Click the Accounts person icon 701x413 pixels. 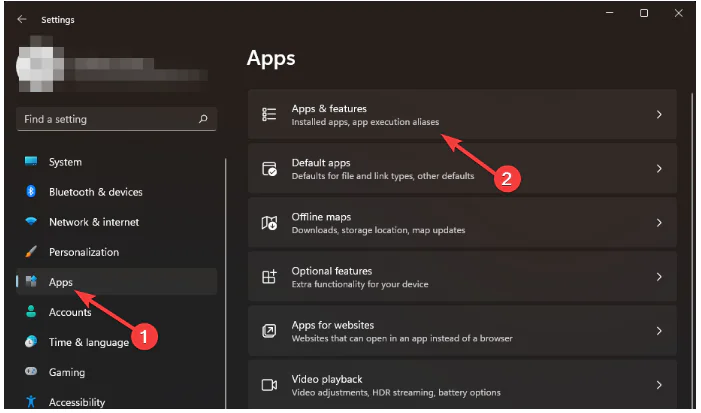click(x=31, y=312)
